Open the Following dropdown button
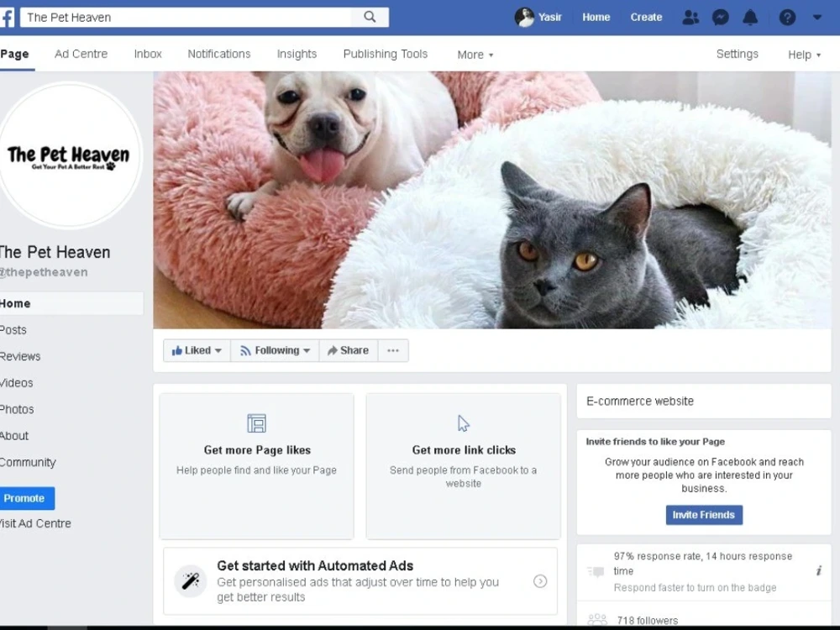This screenshot has height=630, width=840. pyautogui.click(x=275, y=350)
